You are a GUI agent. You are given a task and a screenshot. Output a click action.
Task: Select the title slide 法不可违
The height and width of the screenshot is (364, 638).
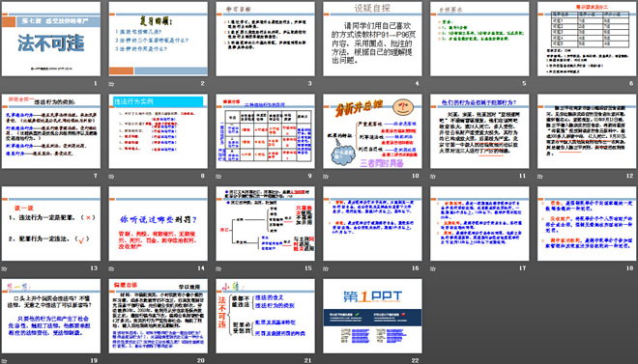tap(51, 39)
